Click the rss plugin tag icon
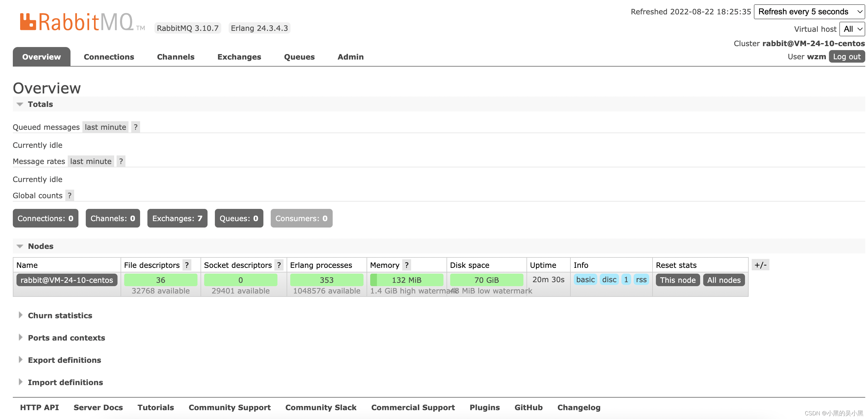This screenshot has width=868, height=419. pyautogui.click(x=641, y=279)
